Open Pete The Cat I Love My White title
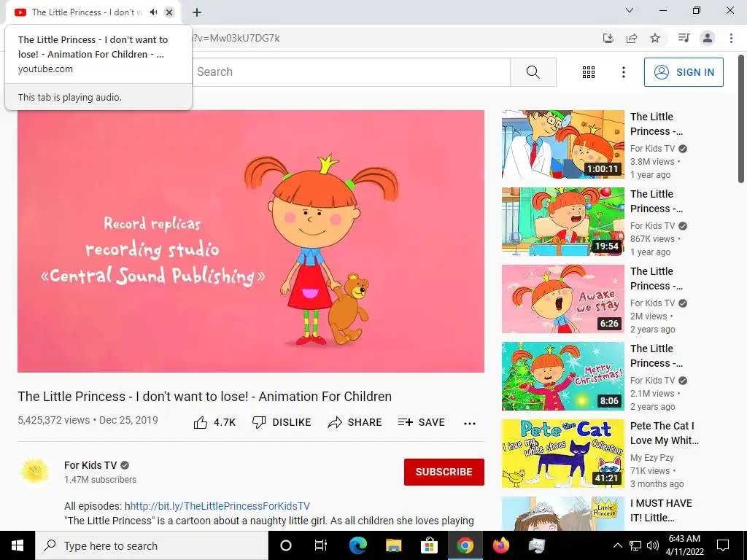The height and width of the screenshot is (560, 747). click(x=664, y=433)
